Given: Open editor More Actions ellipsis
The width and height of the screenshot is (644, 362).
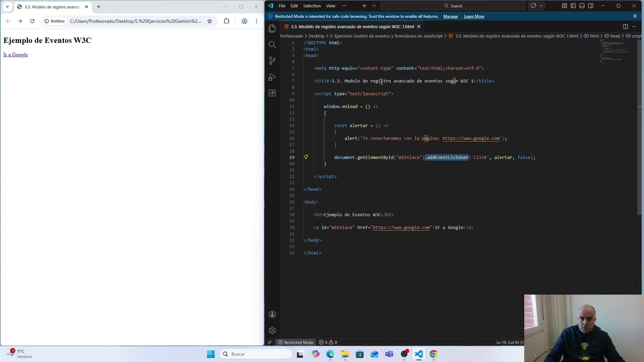Looking at the screenshot, I should [x=634, y=26].
